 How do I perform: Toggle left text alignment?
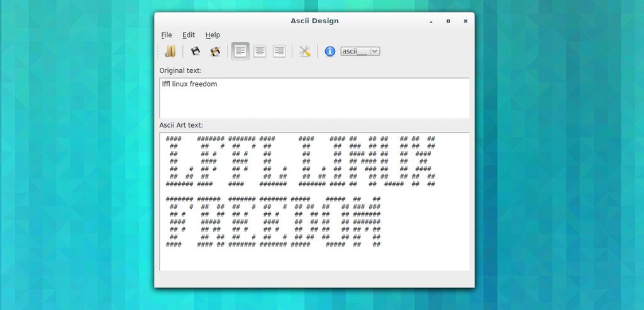tap(240, 52)
